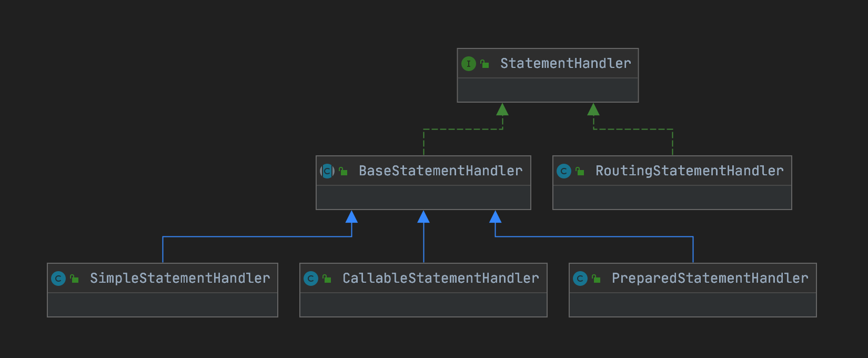This screenshot has width=868, height=358.
Task: Click the public lock icon on RoutingStatementHandler
Action: click(580, 171)
